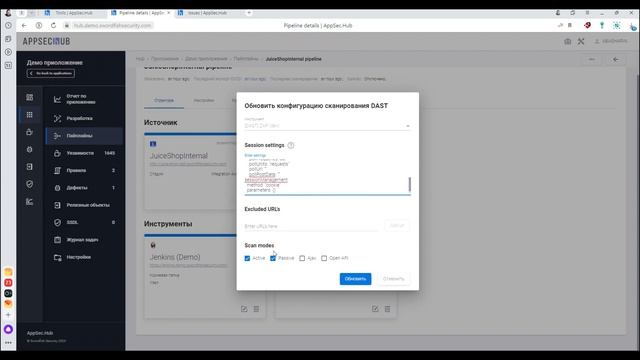640x360 pixels.
Task: Click the back arrow button in page header
Action: 616,60
